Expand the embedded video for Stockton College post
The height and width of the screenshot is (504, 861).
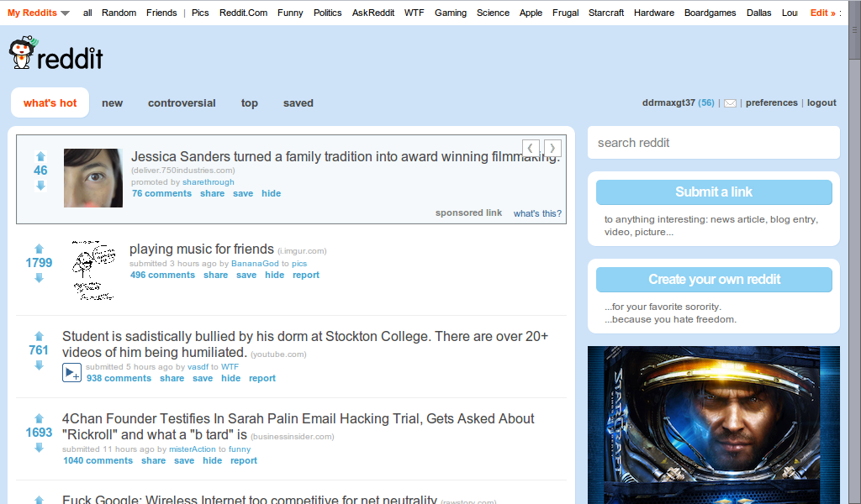tap(72, 372)
